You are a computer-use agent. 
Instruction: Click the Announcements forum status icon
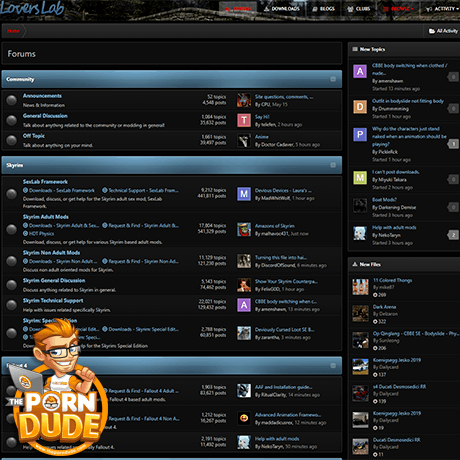click(12, 100)
